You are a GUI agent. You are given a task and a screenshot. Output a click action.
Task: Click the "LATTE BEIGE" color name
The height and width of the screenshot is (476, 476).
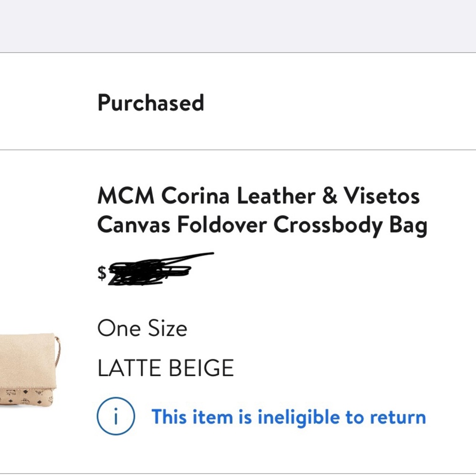(165, 367)
